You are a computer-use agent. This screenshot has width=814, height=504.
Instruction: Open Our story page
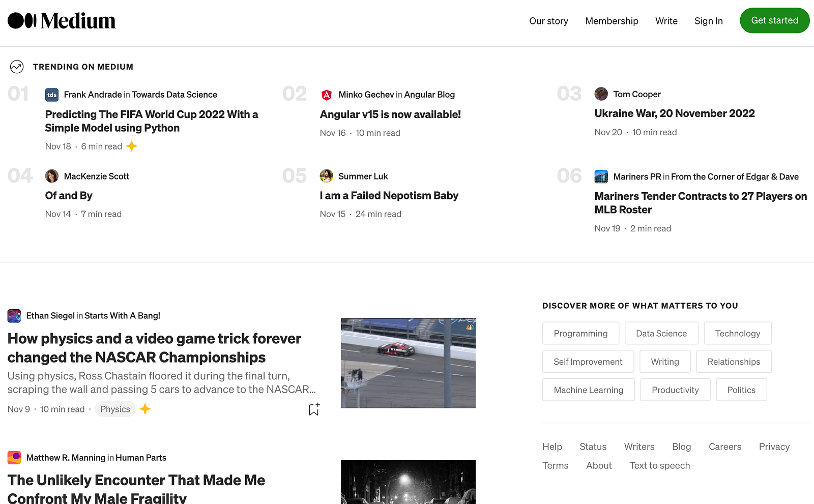tap(548, 21)
